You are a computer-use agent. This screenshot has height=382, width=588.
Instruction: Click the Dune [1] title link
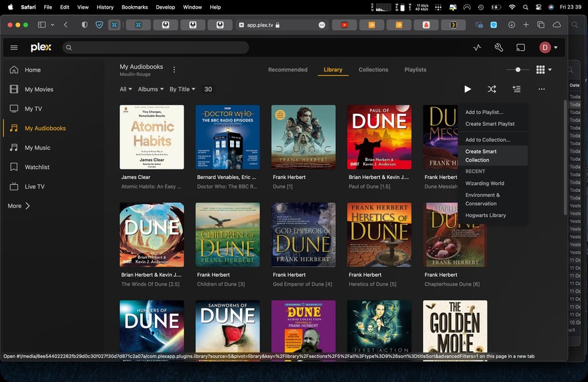pyautogui.click(x=283, y=186)
